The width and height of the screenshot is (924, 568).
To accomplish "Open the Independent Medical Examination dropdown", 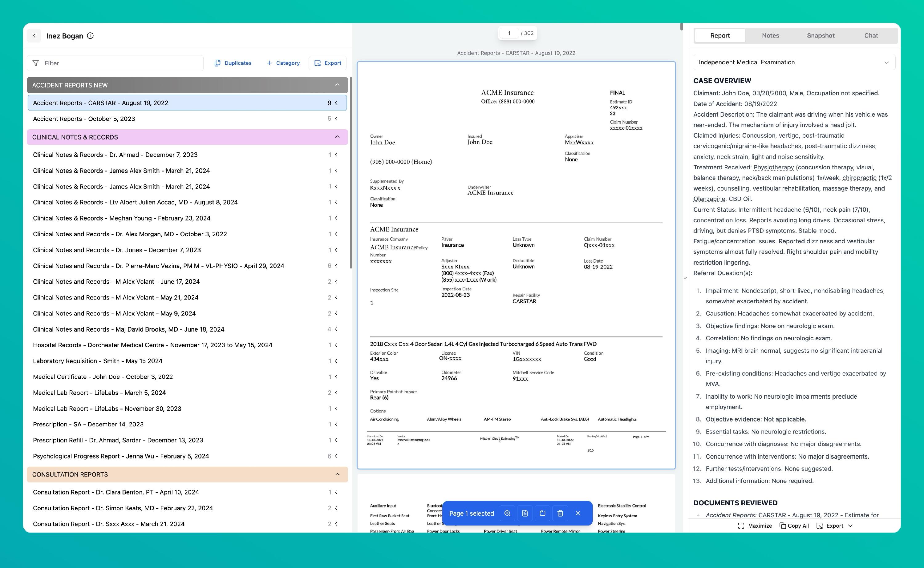I will coord(793,62).
